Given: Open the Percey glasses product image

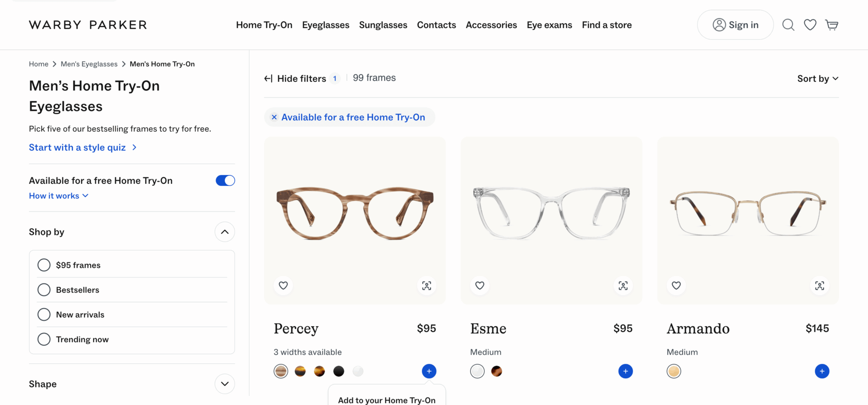Looking at the screenshot, I should click(x=355, y=213).
